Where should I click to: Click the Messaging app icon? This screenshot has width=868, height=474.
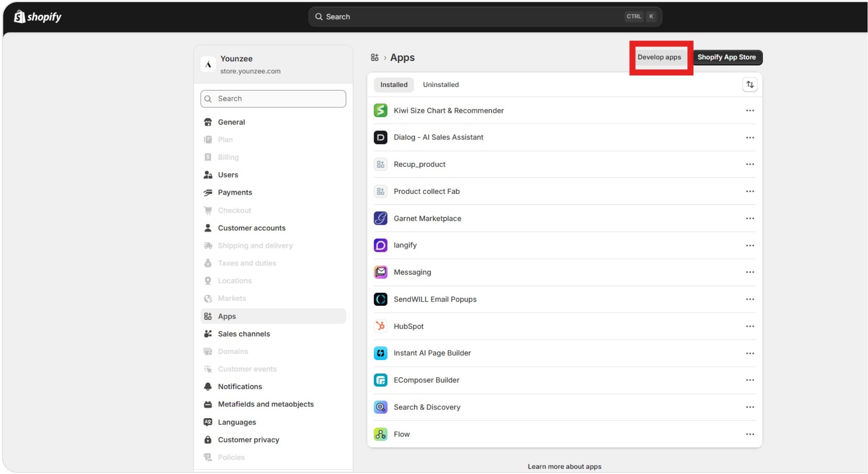pos(380,272)
